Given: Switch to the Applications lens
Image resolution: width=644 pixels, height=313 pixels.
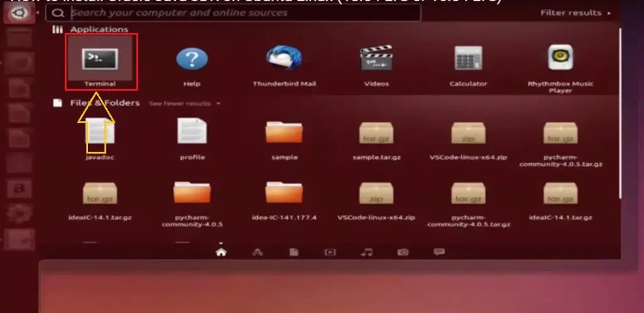Looking at the screenshot, I should coord(257,252).
